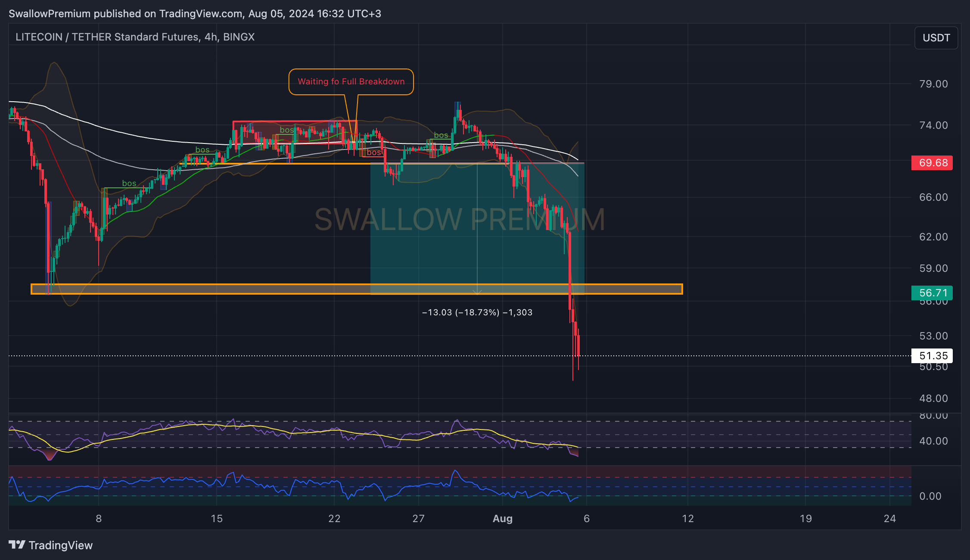Screen dimensions: 970x560
Task: Click the '22' date on time axis
Action: pyautogui.click(x=334, y=519)
